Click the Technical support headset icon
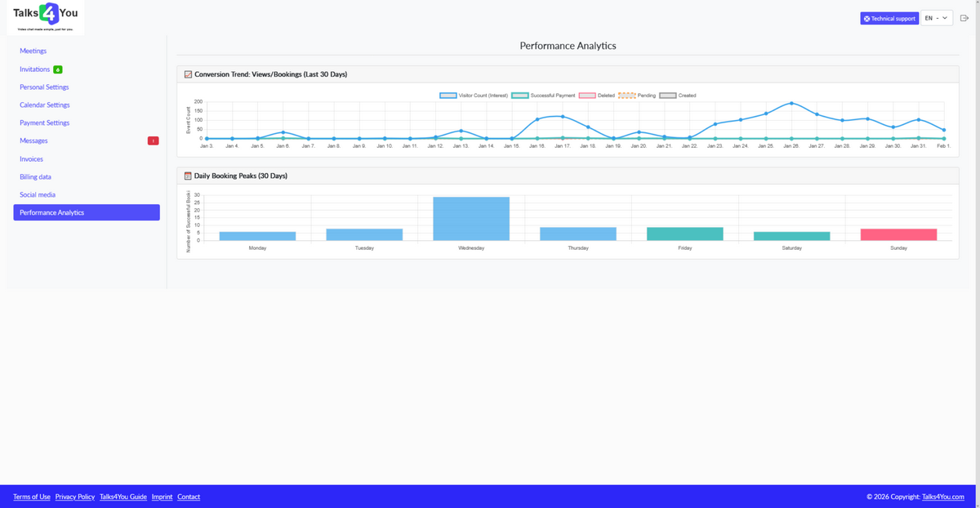Viewport: 980px width, 508px height. click(x=867, y=17)
